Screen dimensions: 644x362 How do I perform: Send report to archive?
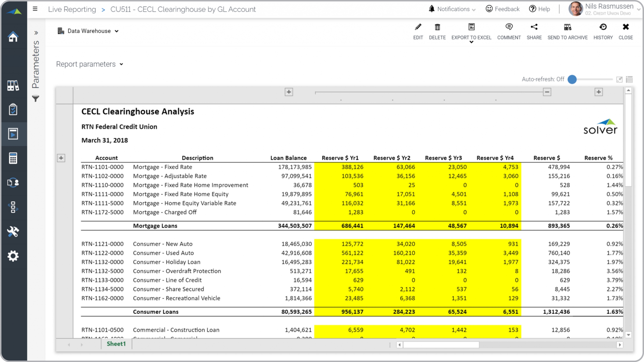pyautogui.click(x=567, y=27)
